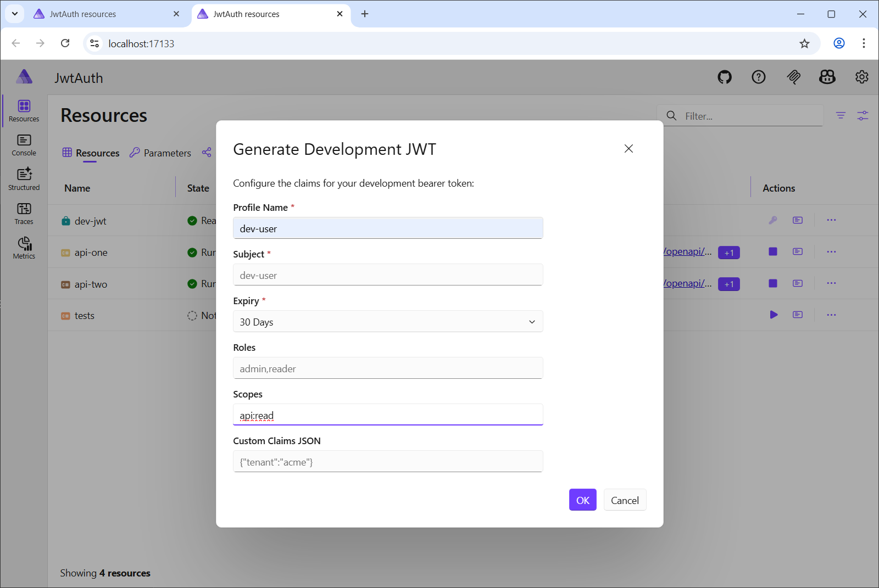Screen dimensions: 879x588
Task: Launch the GitHub Copilot assistant
Action: click(x=827, y=77)
